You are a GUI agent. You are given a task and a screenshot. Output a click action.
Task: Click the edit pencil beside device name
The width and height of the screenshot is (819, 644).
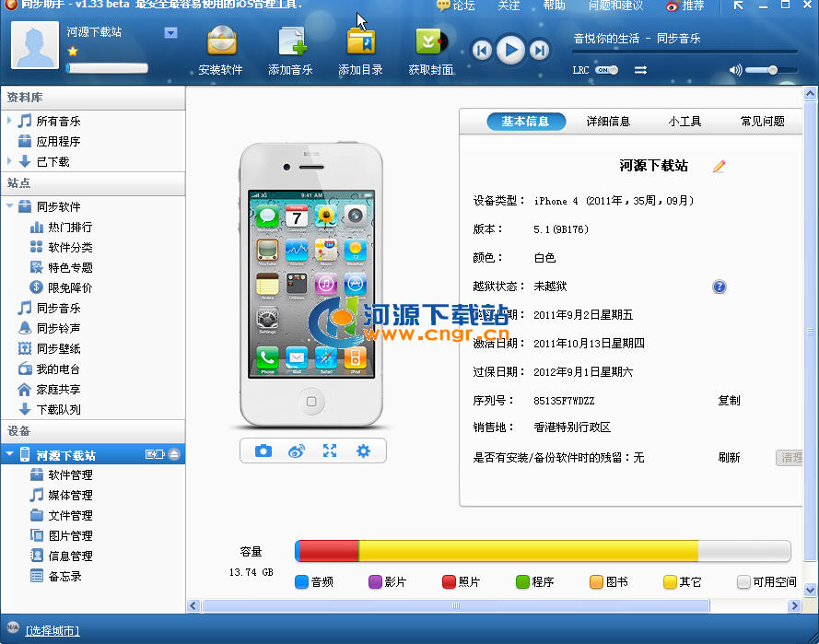[x=720, y=167]
